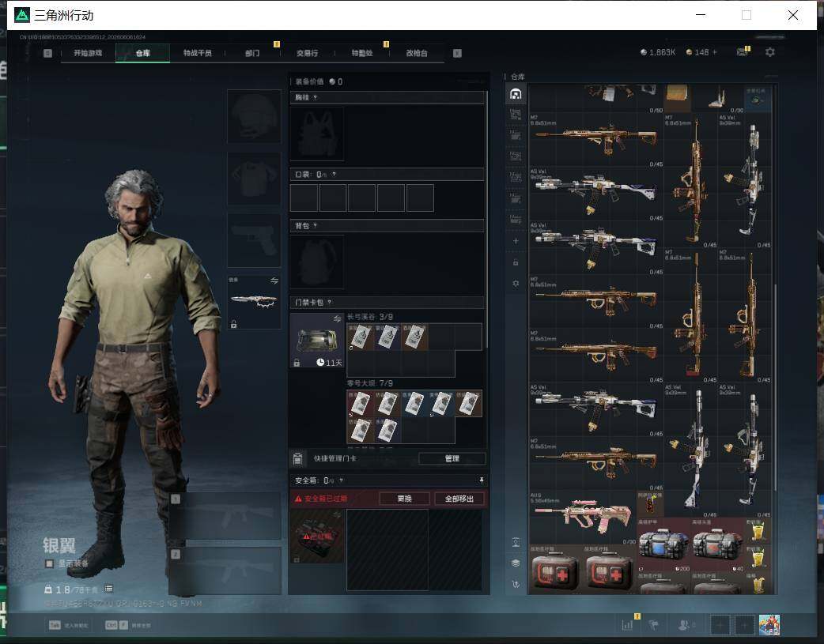Swap the keycard case with arrows icon
The height and width of the screenshot is (644, 824).
tap(337, 319)
